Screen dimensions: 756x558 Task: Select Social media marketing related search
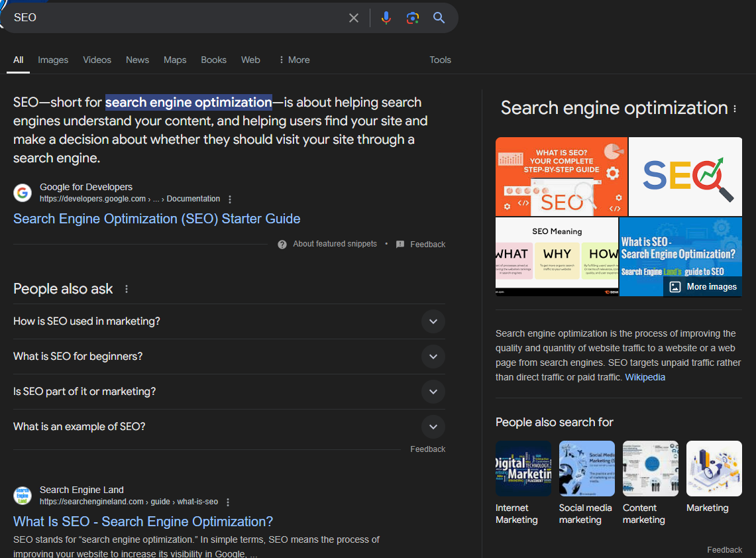coord(587,482)
